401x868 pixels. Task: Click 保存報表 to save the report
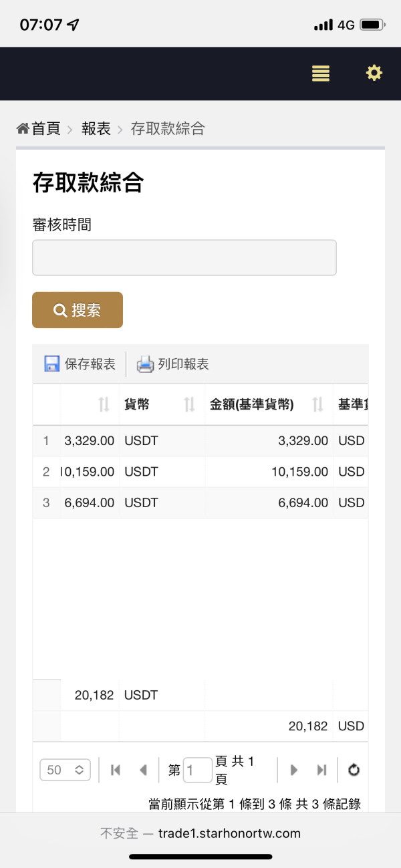80,364
